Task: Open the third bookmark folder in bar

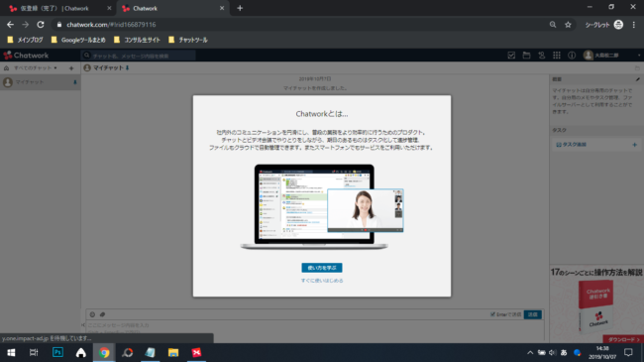Action: coord(137,40)
